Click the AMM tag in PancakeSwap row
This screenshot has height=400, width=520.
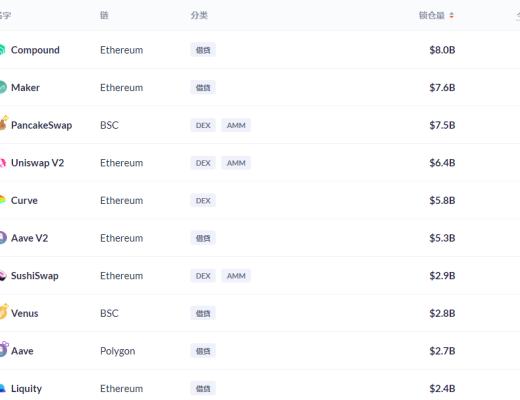tap(236, 125)
